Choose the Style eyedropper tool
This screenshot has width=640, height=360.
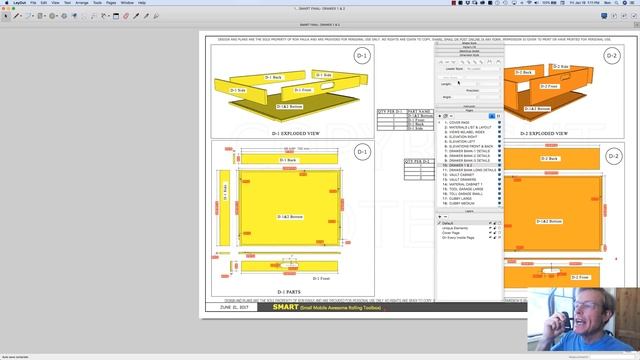point(136,16)
